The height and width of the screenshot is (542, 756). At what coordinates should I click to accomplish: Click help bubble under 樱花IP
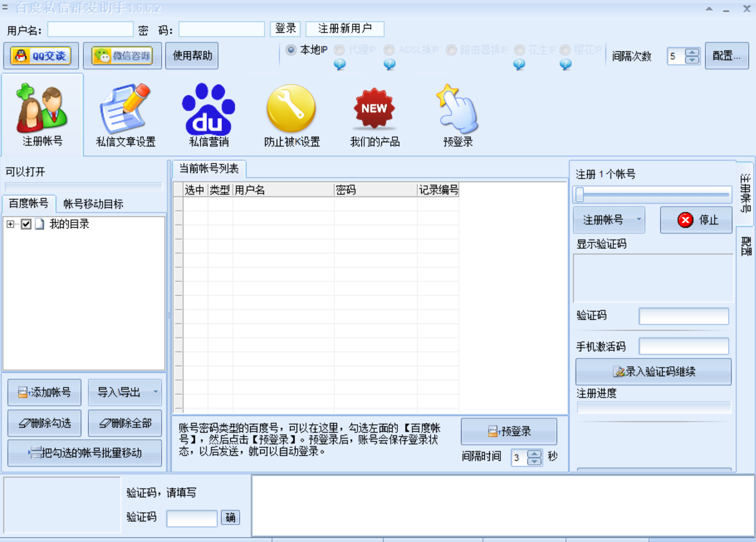[x=566, y=65]
